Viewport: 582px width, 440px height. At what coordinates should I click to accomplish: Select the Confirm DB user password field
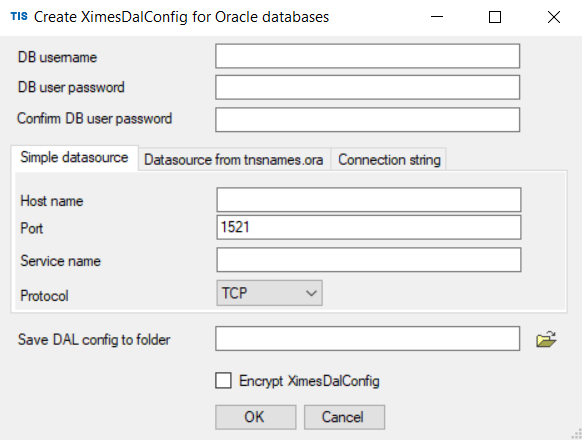[367, 120]
